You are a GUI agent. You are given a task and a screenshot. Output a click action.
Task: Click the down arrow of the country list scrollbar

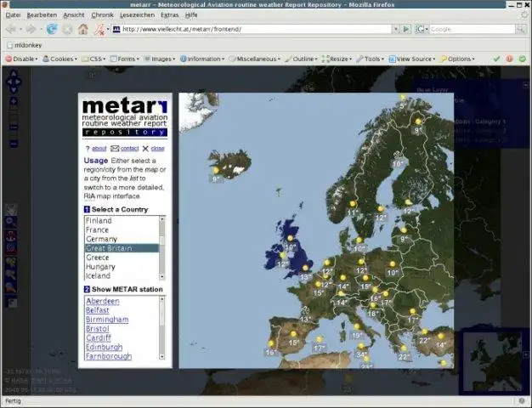coord(161,276)
